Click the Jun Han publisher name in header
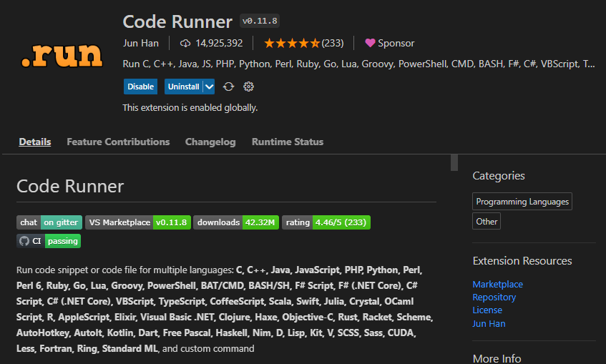Screen dimensions: 606x364 click(141, 43)
